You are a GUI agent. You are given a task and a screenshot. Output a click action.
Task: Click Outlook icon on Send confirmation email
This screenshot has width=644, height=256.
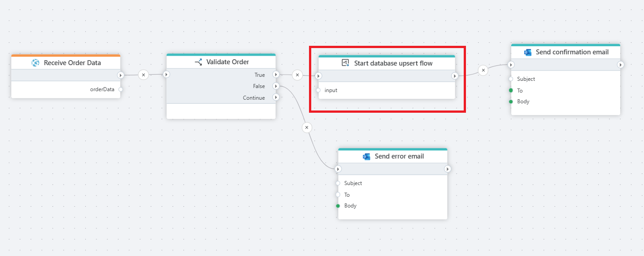[528, 52]
